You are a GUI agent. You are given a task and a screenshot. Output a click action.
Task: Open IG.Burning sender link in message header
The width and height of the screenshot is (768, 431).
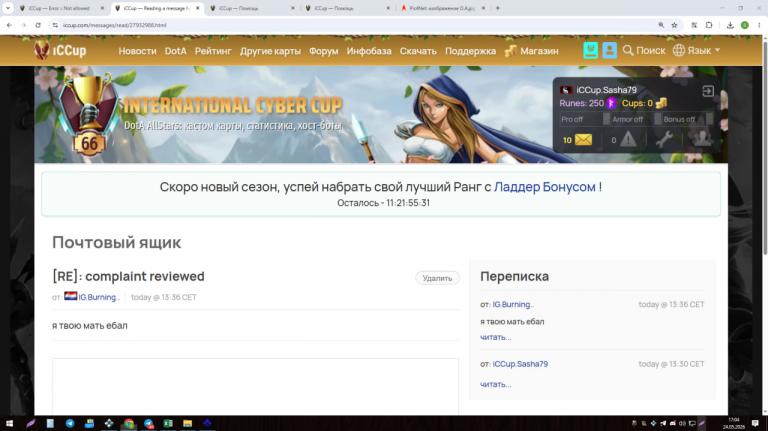99,297
